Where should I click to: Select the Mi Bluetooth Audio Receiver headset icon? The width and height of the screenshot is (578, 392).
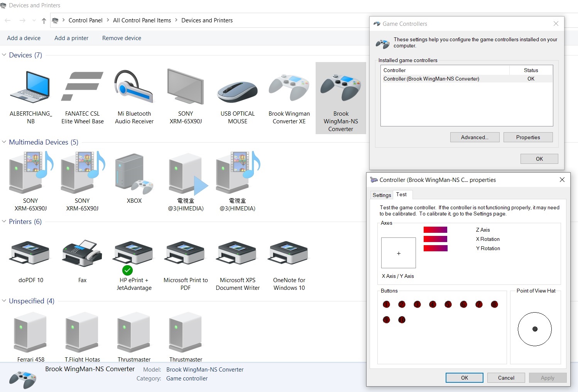tap(134, 86)
